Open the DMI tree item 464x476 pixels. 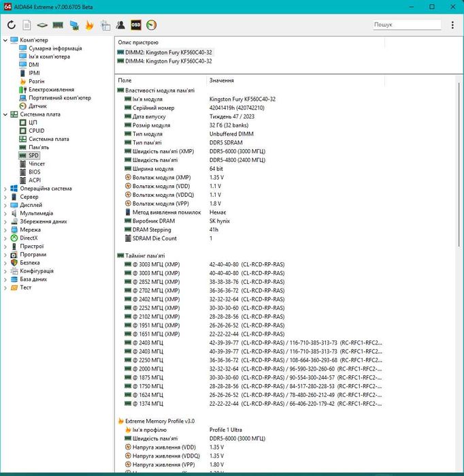[33, 65]
